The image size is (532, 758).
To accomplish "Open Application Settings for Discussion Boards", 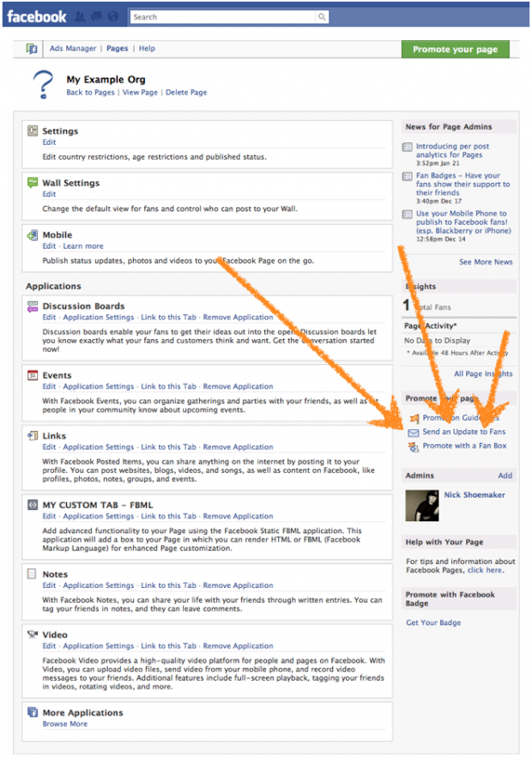I will click(x=98, y=317).
